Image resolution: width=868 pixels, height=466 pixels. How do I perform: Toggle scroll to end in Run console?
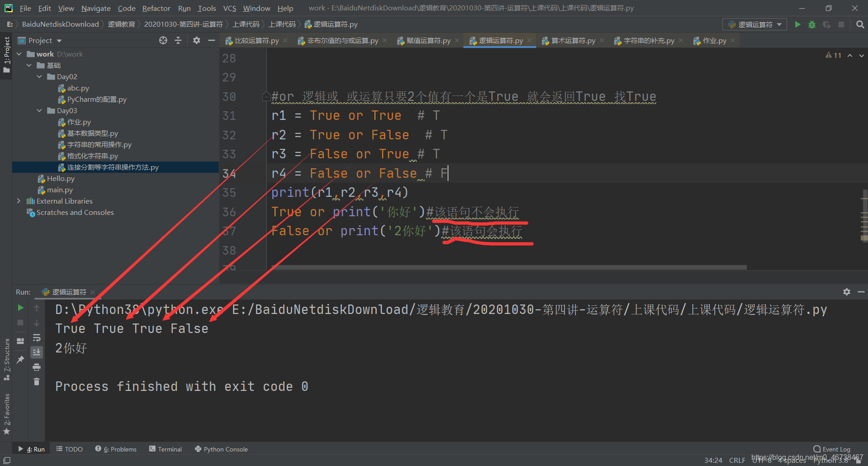click(37, 352)
